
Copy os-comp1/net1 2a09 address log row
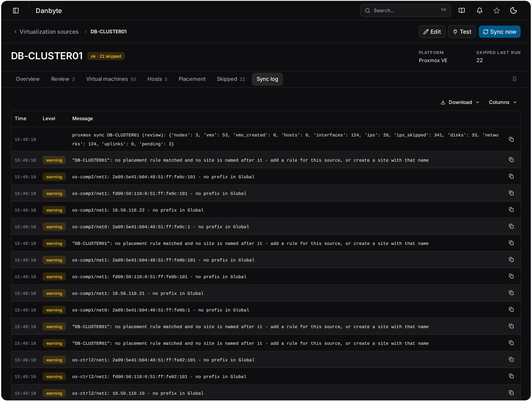click(x=511, y=259)
